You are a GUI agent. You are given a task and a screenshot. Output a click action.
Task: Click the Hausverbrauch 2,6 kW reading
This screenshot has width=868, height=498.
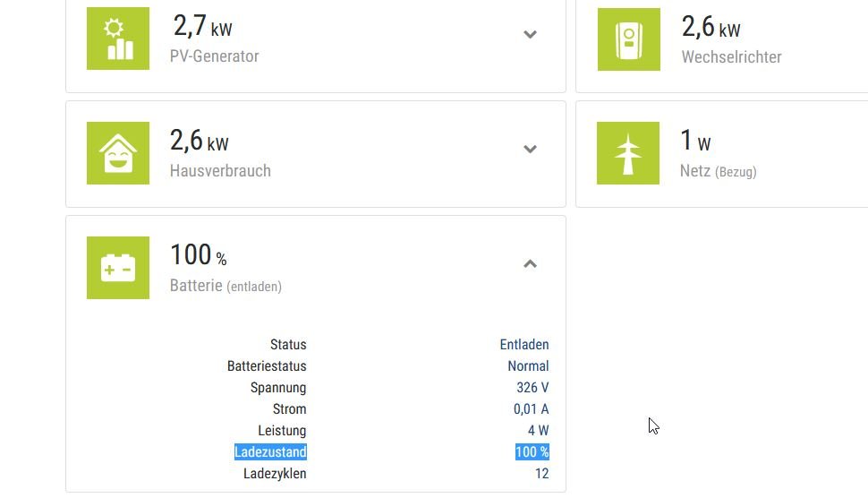[200, 142]
